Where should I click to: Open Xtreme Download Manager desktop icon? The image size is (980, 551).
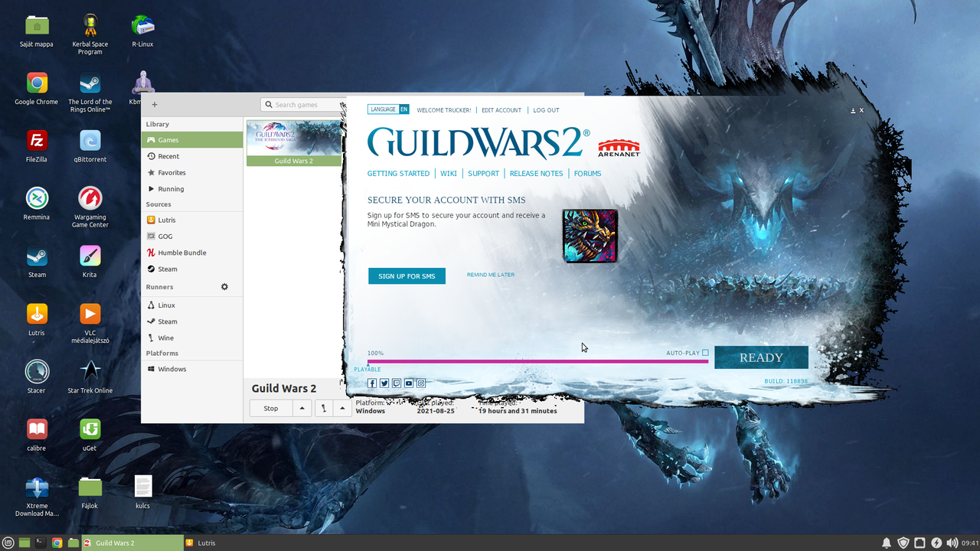37,495
